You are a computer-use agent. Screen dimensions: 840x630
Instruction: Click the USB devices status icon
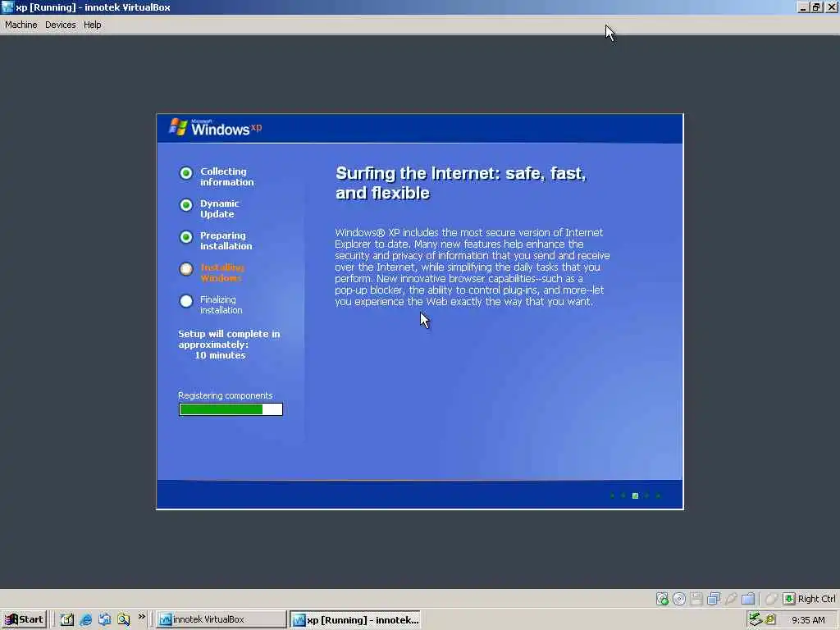coord(731,598)
